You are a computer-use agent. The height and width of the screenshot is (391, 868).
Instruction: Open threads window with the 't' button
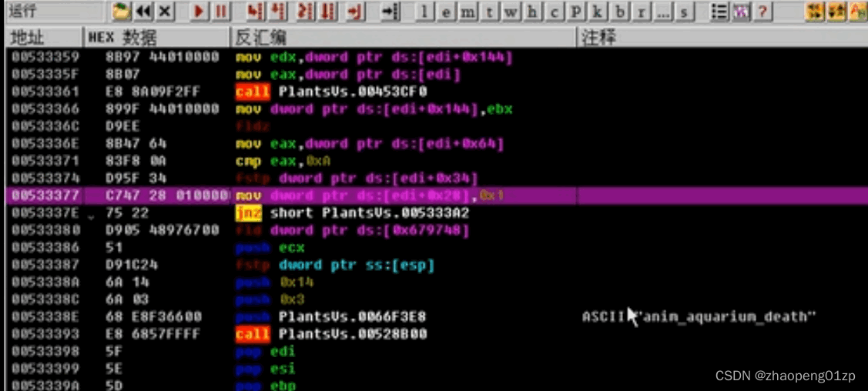coord(489,12)
